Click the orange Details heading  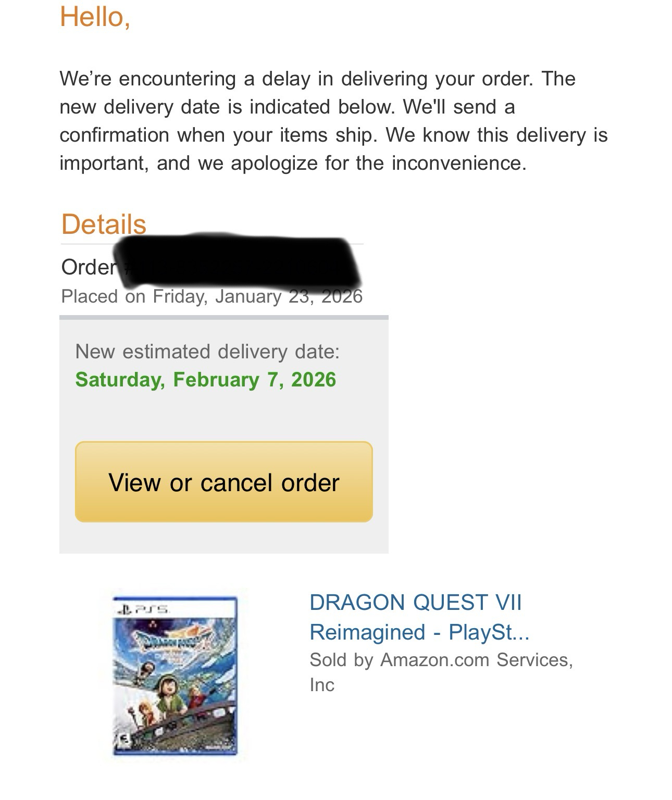104,224
